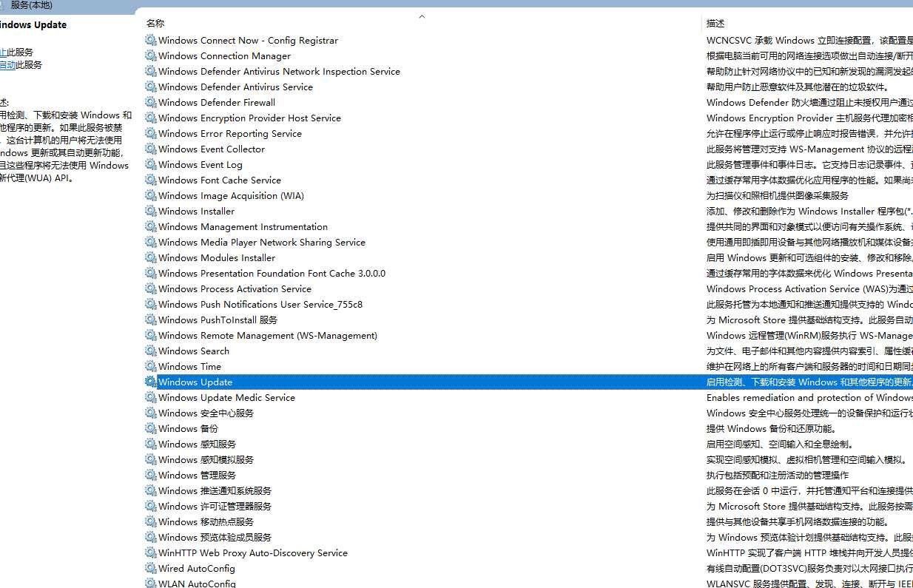Select the Windows 移动热点服务 service name
Viewport: 913px width, 588px height.
[206, 522]
